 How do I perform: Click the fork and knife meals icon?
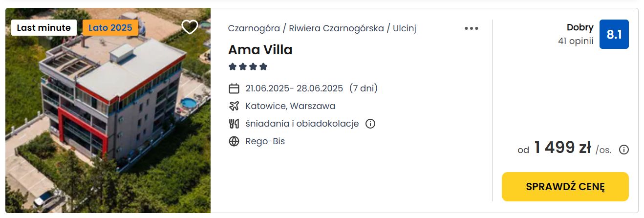point(234,124)
